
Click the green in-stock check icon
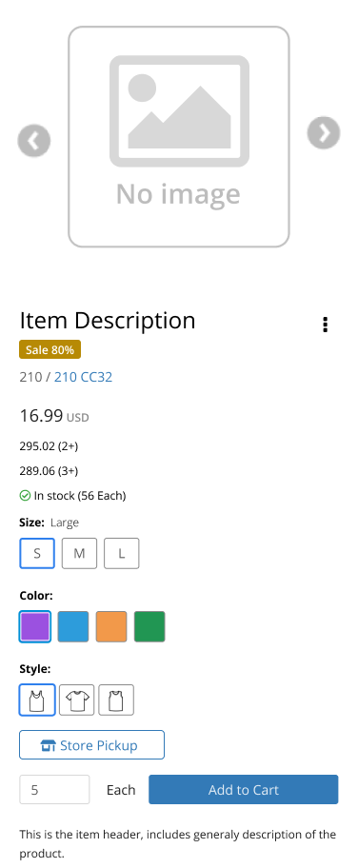click(25, 496)
